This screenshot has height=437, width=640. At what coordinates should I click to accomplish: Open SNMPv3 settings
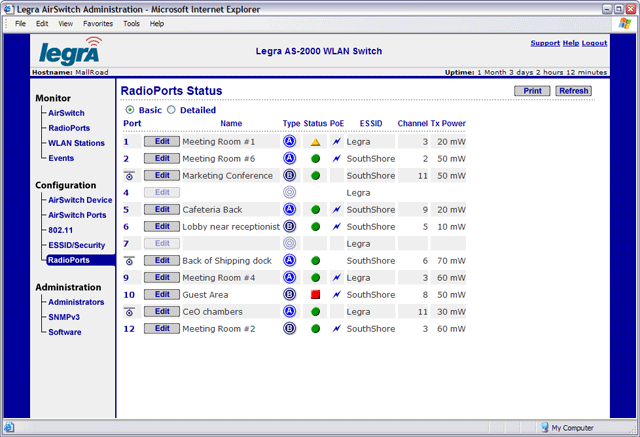point(64,317)
